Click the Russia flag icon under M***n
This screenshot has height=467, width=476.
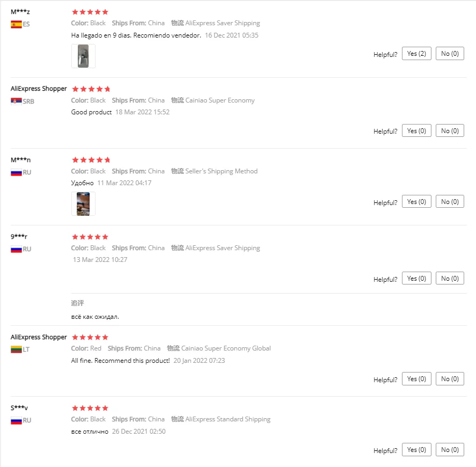tap(16, 172)
